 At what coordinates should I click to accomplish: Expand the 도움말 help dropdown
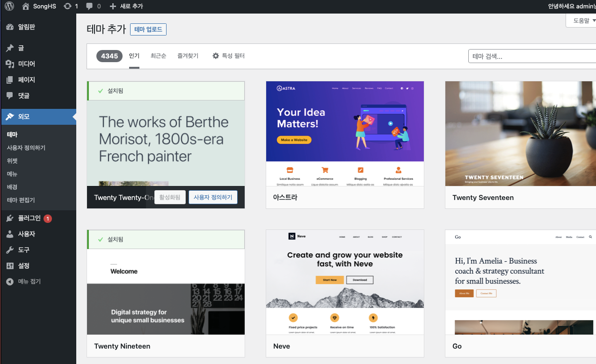581,21
